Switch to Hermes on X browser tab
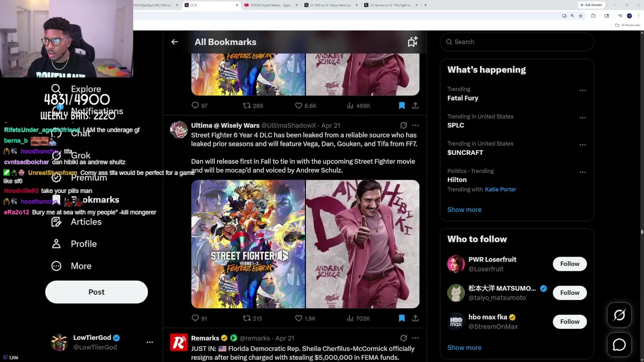This screenshot has height=362, width=644. click(x=391, y=5)
